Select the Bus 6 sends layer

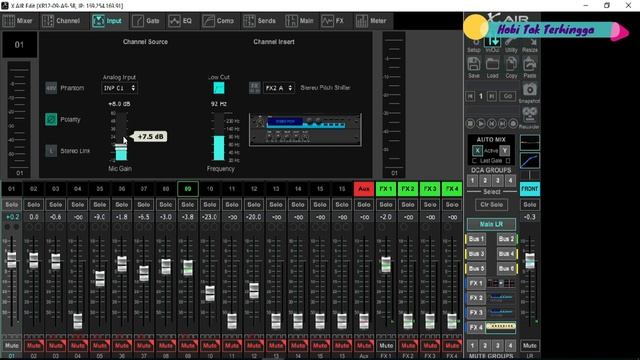click(x=507, y=269)
